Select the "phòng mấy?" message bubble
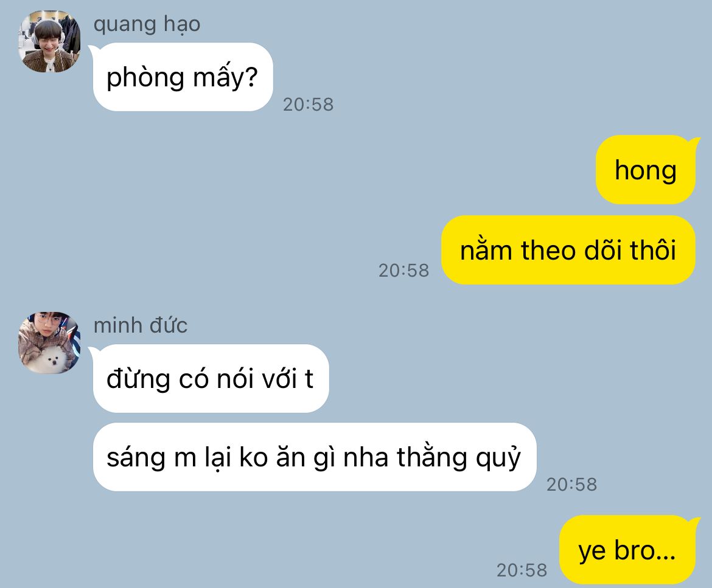This screenshot has height=588, width=712. tap(183, 77)
